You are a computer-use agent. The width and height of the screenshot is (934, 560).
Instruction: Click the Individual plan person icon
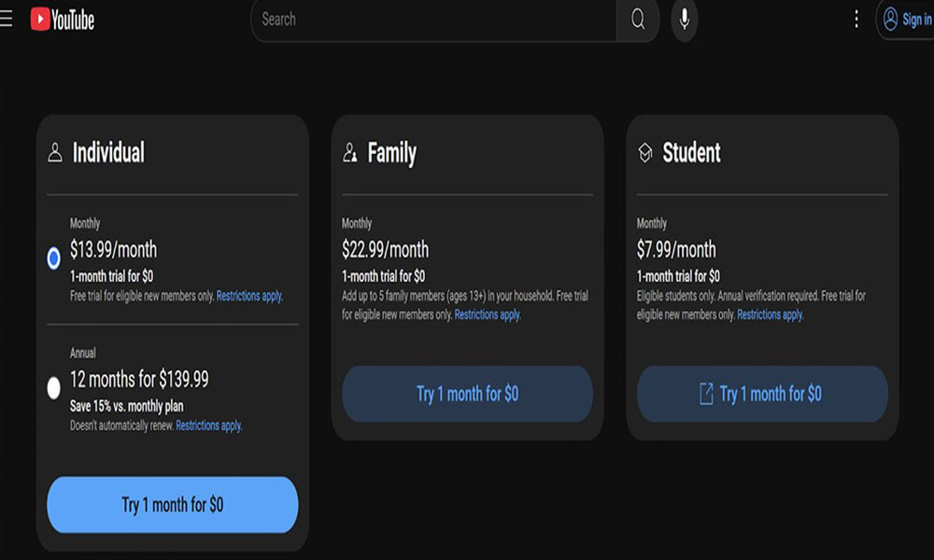coord(55,152)
